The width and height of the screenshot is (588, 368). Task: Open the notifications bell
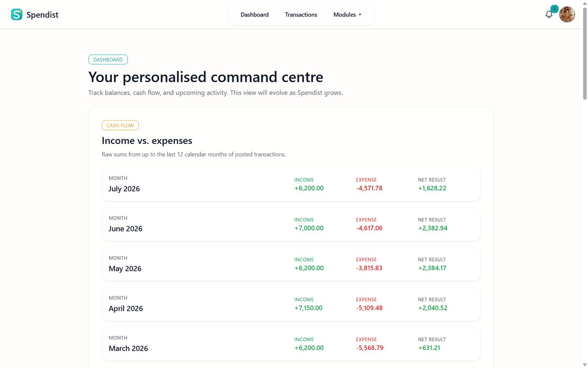(x=549, y=14)
